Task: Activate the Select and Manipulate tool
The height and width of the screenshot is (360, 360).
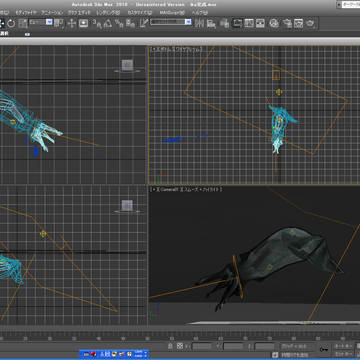Action: point(72,23)
